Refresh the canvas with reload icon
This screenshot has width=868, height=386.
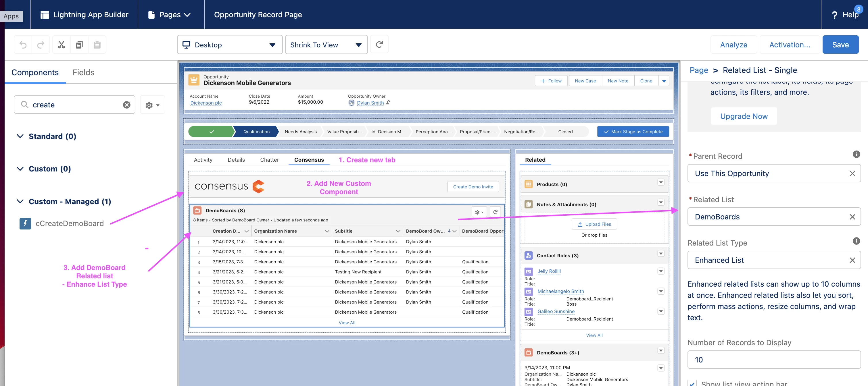point(379,45)
